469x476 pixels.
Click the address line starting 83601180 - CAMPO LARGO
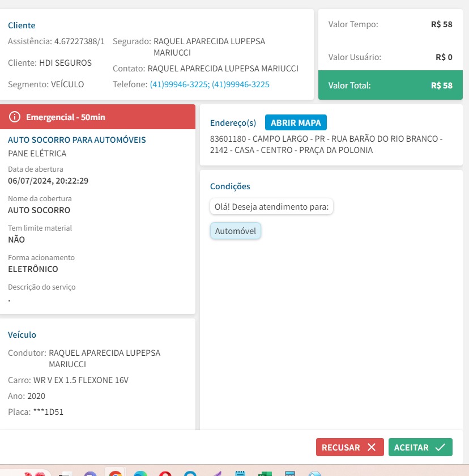click(x=326, y=144)
